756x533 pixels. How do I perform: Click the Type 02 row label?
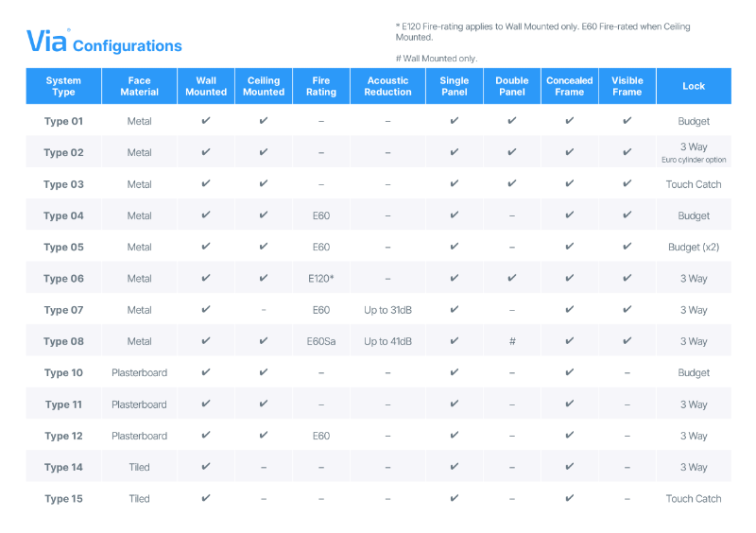pyautogui.click(x=63, y=152)
